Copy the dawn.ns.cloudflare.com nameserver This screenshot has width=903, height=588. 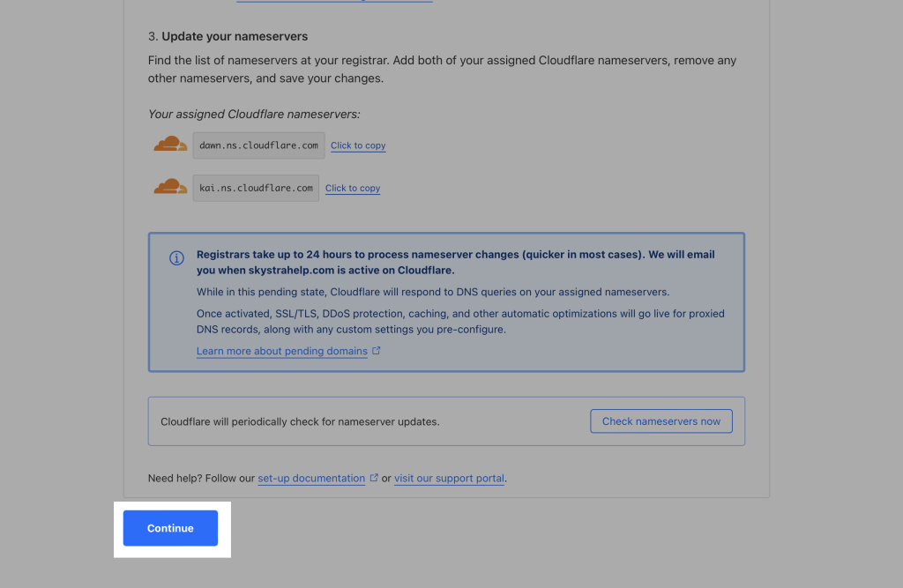coord(358,145)
